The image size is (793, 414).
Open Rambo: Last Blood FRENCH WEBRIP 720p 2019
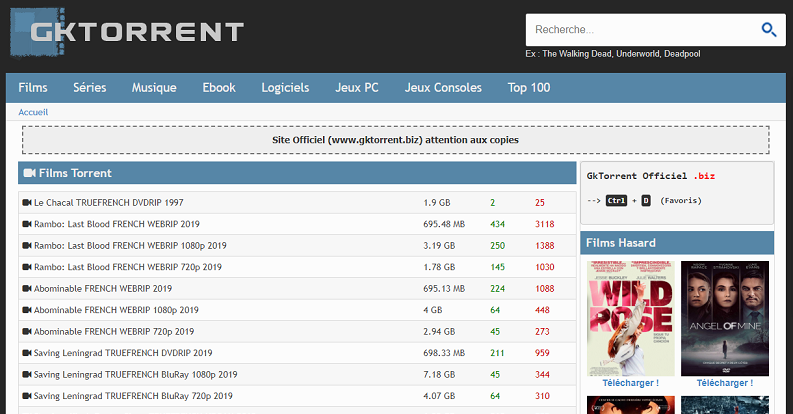click(127, 267)
